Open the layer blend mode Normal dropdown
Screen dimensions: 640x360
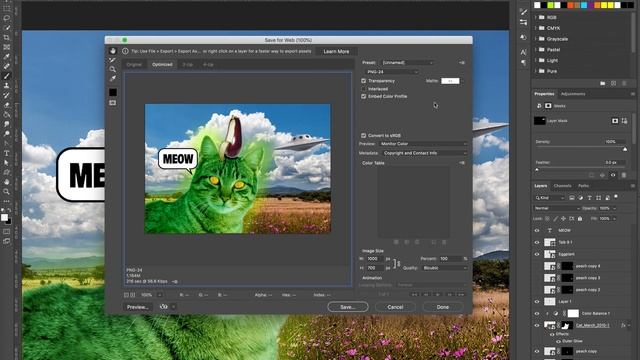(557, 208)
